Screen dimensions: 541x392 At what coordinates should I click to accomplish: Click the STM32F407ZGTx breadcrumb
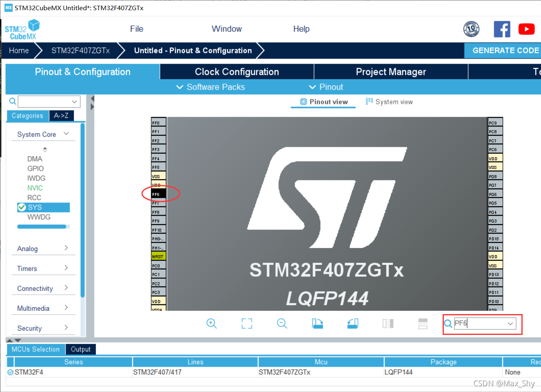click(80, 51)
